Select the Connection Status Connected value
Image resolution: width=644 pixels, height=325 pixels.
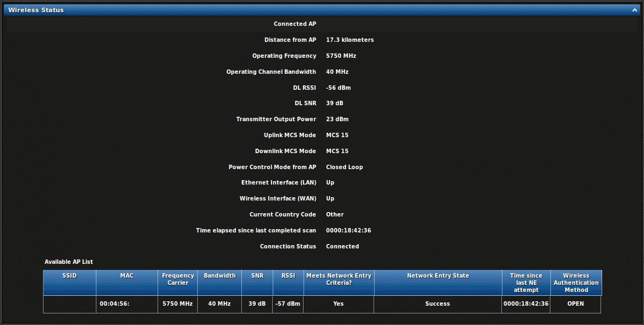(342, 246)
